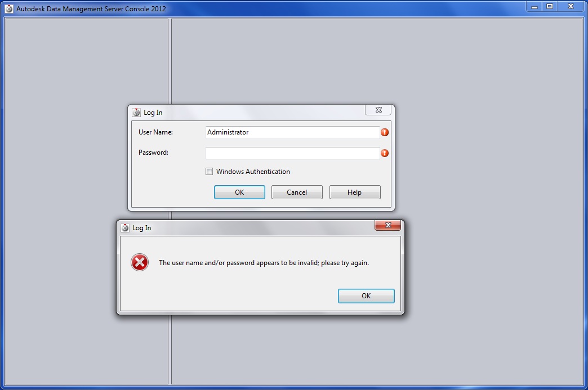588x390 pixels.
Task: Click the Autodesk Data Management Server Console title icon
Action: coord(9,8)
